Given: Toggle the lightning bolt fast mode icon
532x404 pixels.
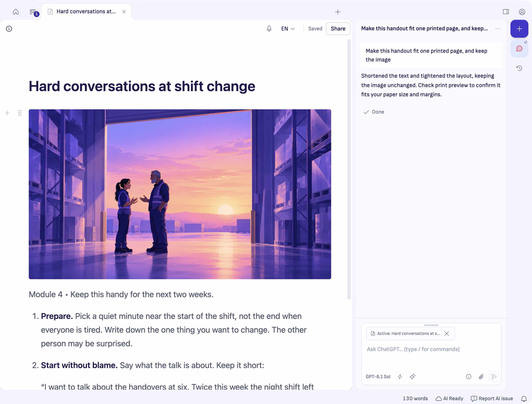Looking at the screenshot, I should 400,376.
